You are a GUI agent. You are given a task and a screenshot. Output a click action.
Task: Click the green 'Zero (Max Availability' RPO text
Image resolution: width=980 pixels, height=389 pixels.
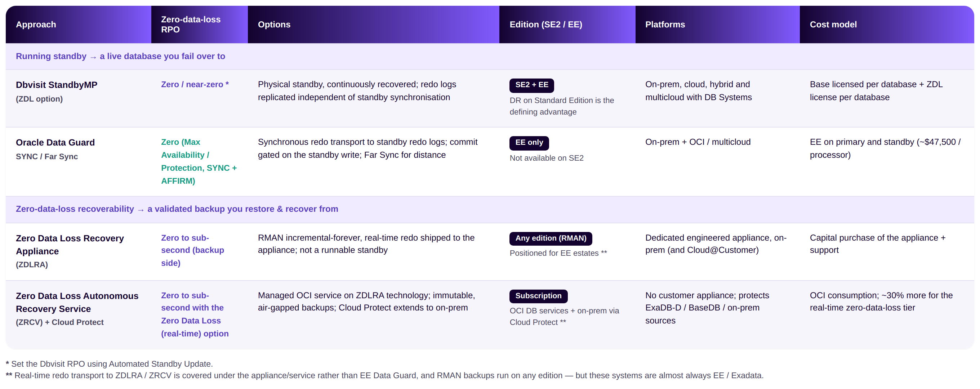point(199,162)
